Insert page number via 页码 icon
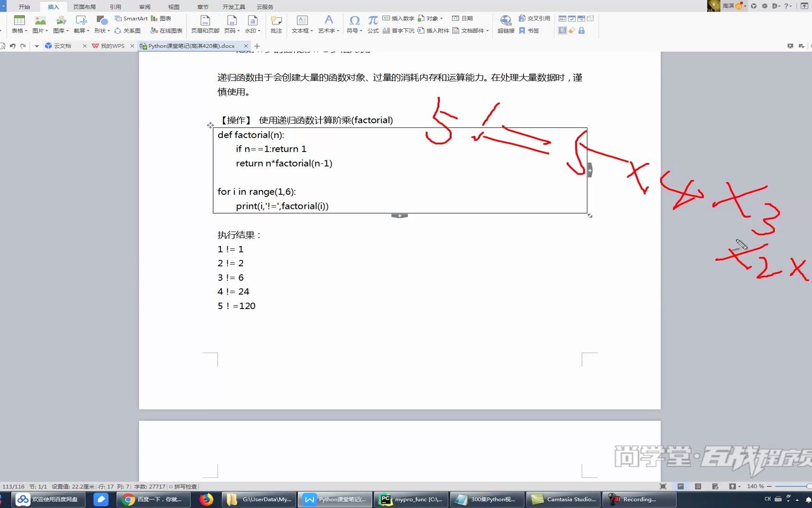The width and height of the screenshot is (812, 508). 232,20
